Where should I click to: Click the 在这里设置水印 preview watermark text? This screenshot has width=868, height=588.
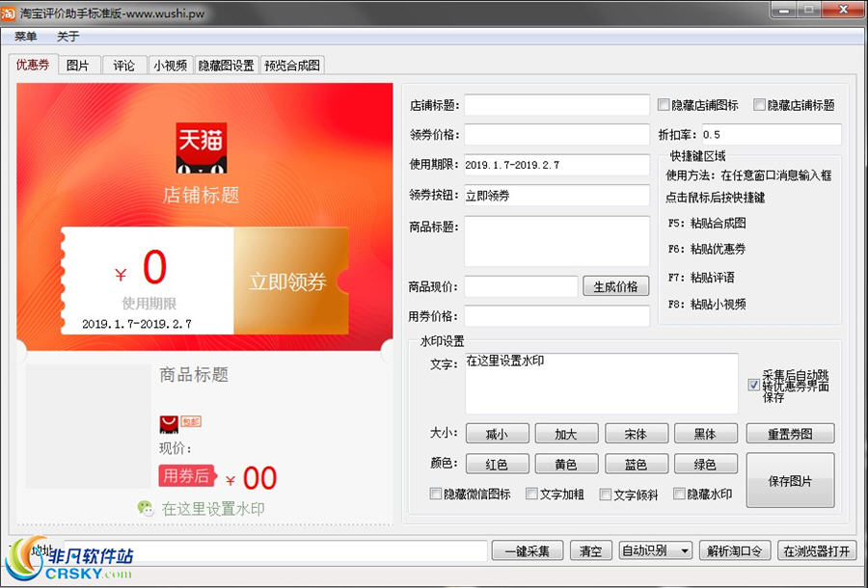(213, 508)
